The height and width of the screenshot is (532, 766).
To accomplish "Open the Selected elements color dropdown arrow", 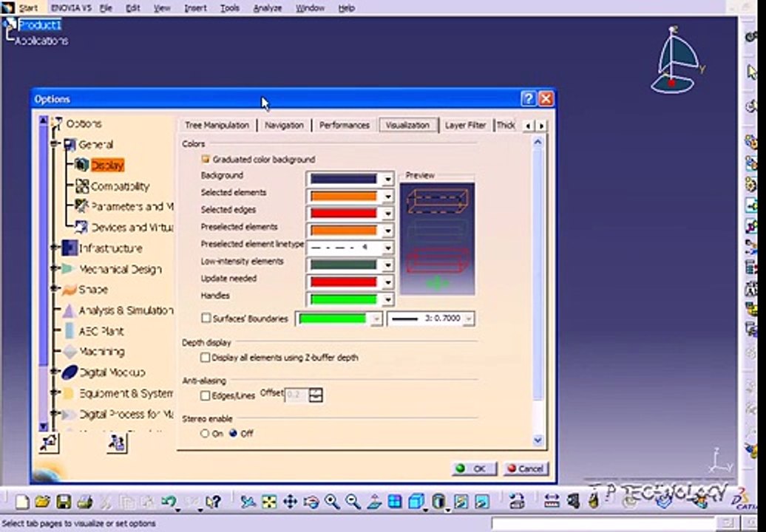I will tap(388, 197).
